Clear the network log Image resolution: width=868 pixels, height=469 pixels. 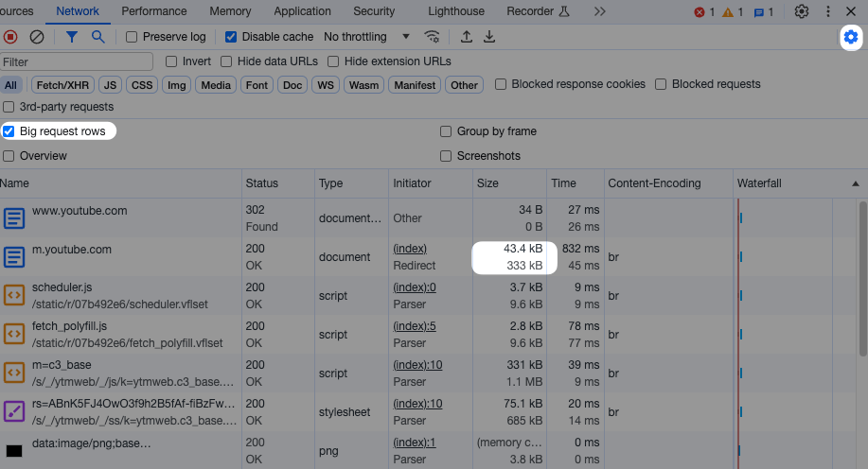[x=37, y=37]
